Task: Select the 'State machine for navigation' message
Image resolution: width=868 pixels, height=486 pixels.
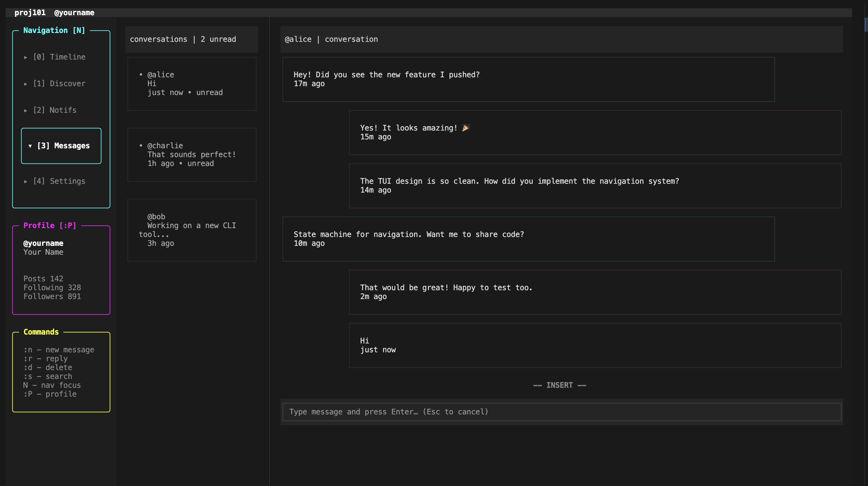Action: coord(528,239)
